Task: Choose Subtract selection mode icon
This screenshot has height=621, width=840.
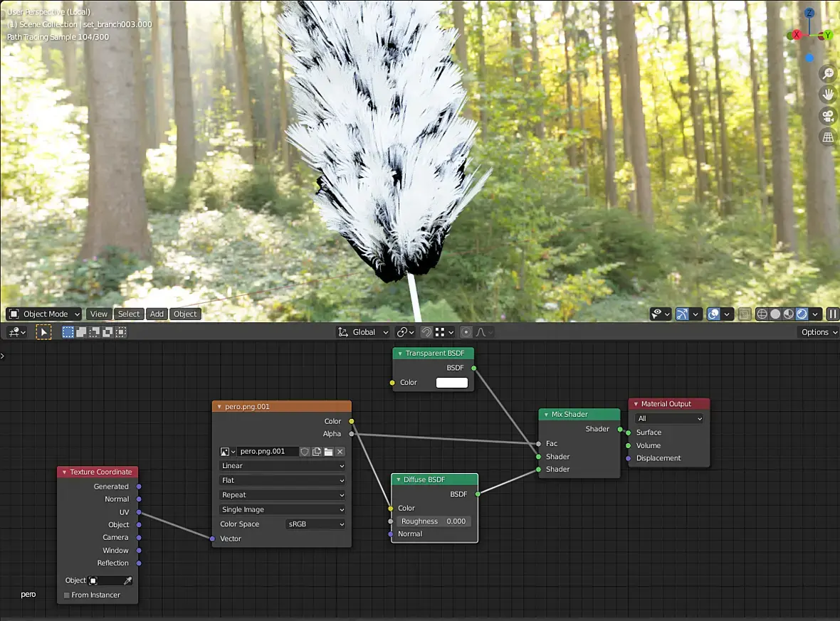Action: click(94, 332)
